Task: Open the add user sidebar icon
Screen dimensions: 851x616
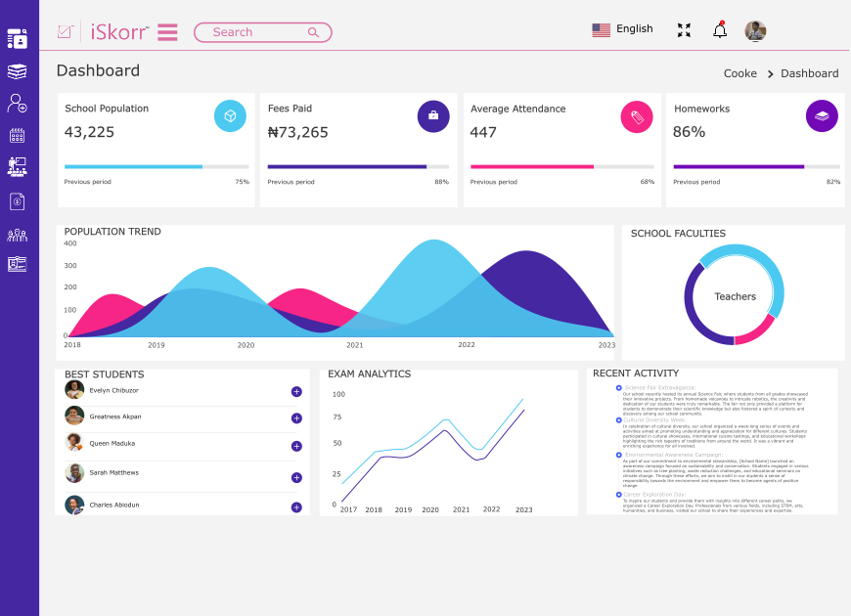Action: pyautogui.click(x=17, y=103)
